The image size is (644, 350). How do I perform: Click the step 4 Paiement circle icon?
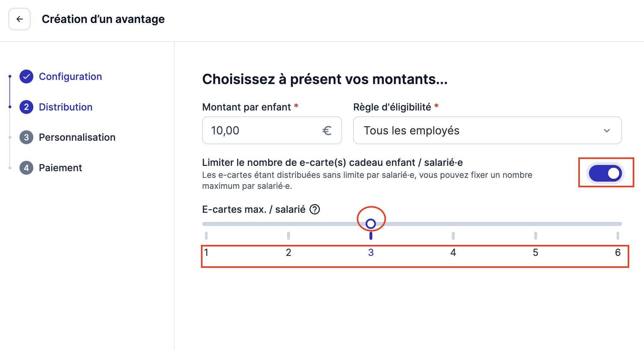pyautogui.click(x=26, y=168)
